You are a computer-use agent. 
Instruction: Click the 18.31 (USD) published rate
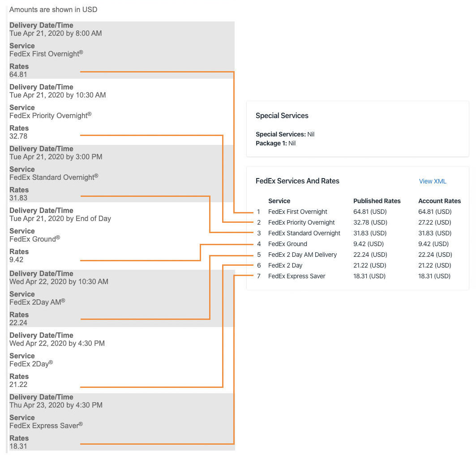(x=369, y=276)
